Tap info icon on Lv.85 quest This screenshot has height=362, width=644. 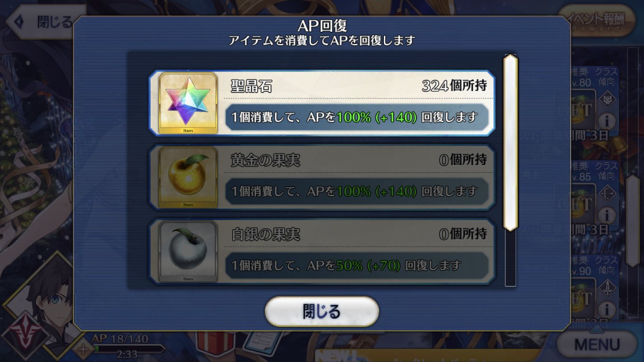tap(606, 215)
